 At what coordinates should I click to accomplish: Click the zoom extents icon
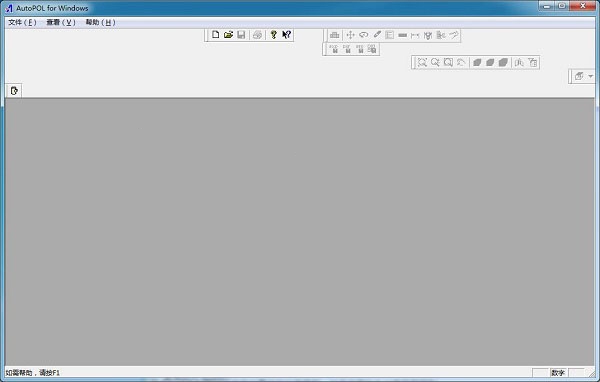422,62
